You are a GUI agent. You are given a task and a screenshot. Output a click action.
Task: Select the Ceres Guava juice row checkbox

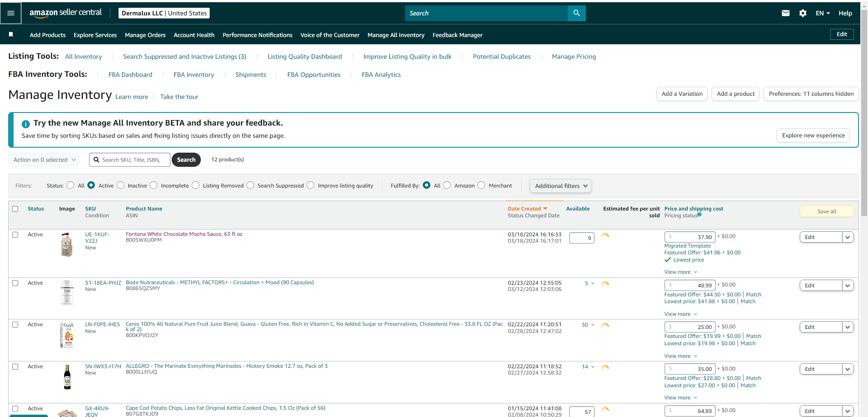pos(15,325)
